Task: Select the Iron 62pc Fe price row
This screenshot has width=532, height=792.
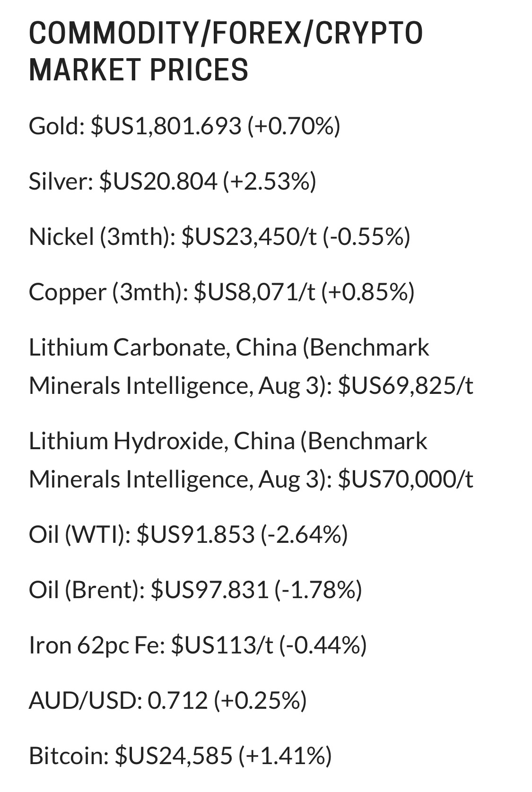Action: pyautogui.click(x=198, y=645)
